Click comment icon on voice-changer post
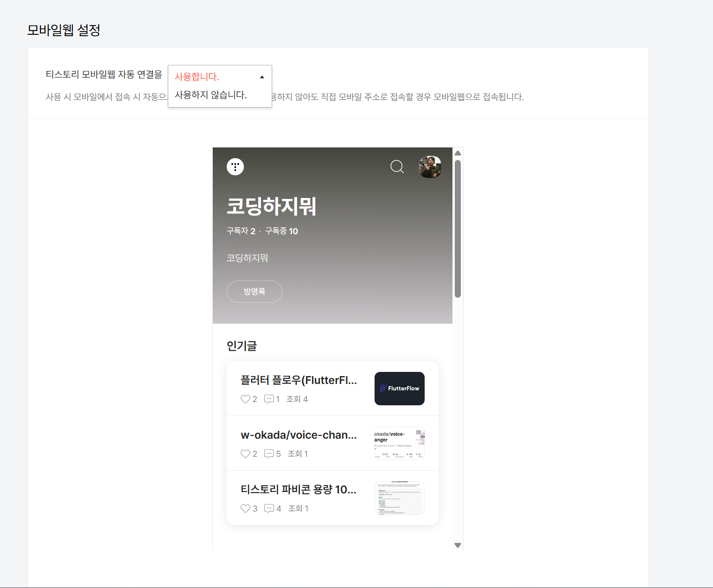Screen dimensions: 713x588 269,454
